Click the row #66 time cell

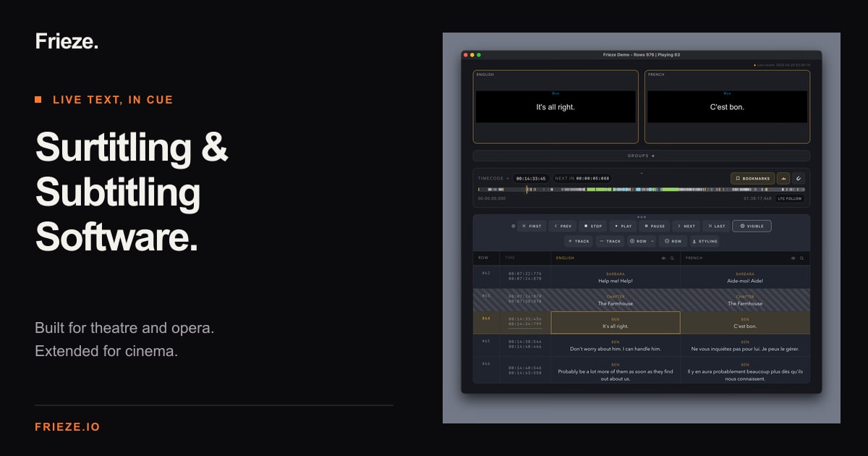pyautogui.click(x=524, y=370)
